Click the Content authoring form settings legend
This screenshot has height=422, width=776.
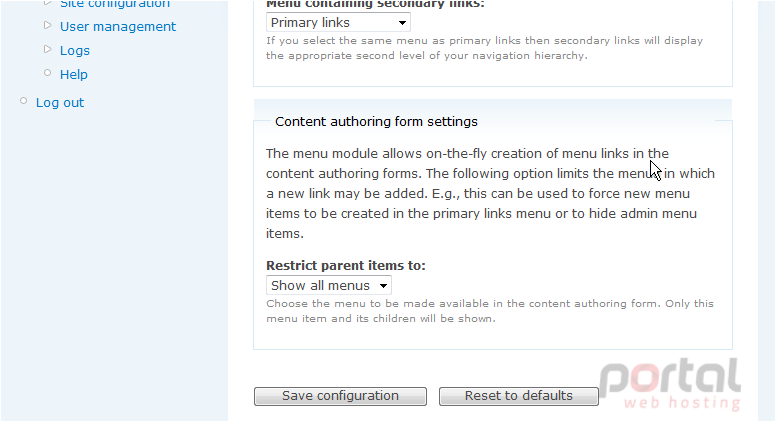[x=376, y=122]
